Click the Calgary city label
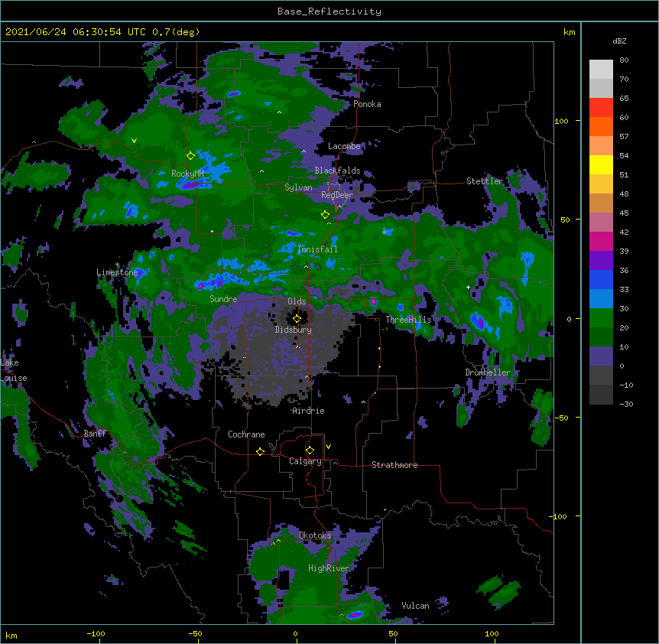Screen dimensions: 659x644 pyautogui.click(x=305, y=461)
